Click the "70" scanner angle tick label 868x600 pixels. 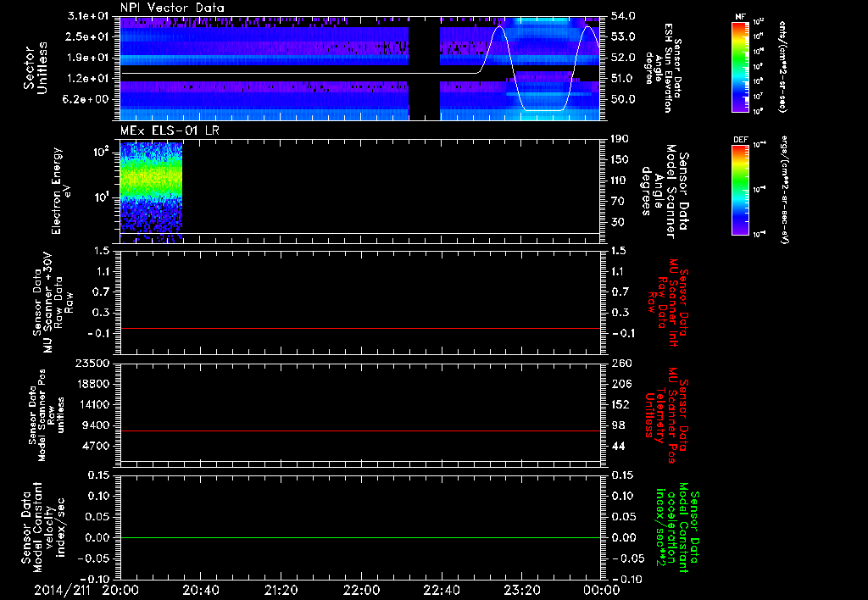click(617, 201)
